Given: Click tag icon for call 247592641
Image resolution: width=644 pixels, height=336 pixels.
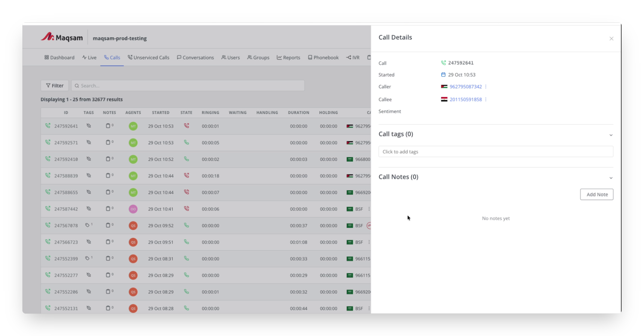Looking at the screenshot, I should 89,126.
